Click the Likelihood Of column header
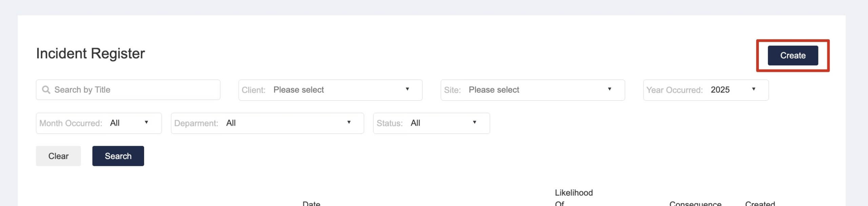 (x=574, y=198)
